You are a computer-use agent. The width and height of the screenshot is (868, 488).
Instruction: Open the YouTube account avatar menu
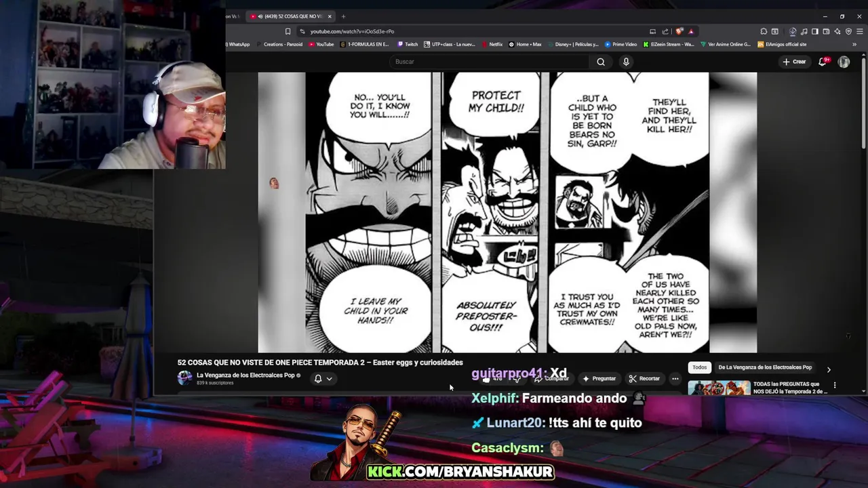point(844,62)
